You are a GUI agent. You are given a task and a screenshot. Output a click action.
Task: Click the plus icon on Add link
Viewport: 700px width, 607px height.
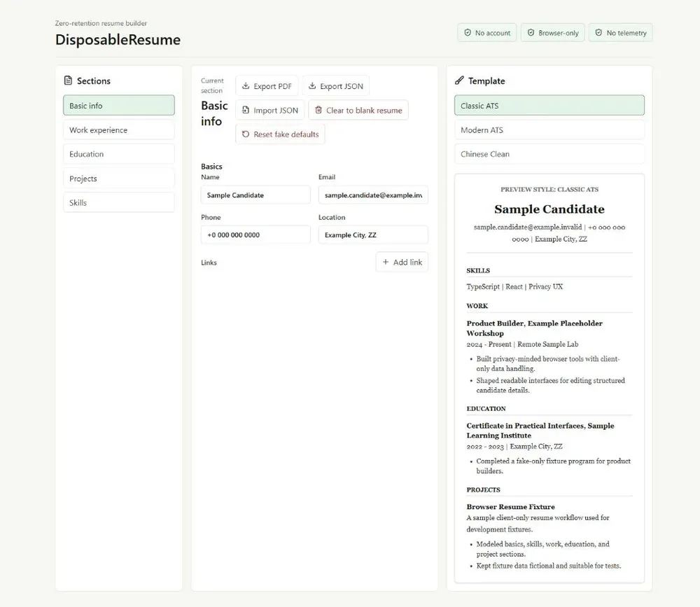pos(386,262)
